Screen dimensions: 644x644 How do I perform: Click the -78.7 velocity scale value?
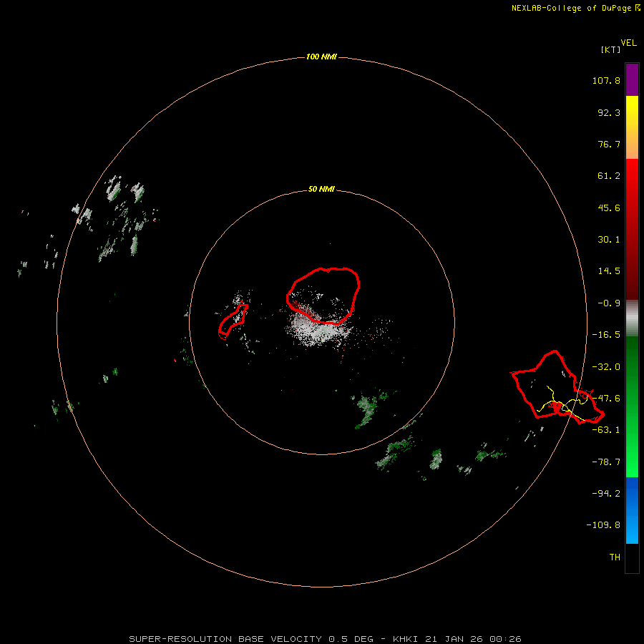pyautogui.click(x=606, y=462)
